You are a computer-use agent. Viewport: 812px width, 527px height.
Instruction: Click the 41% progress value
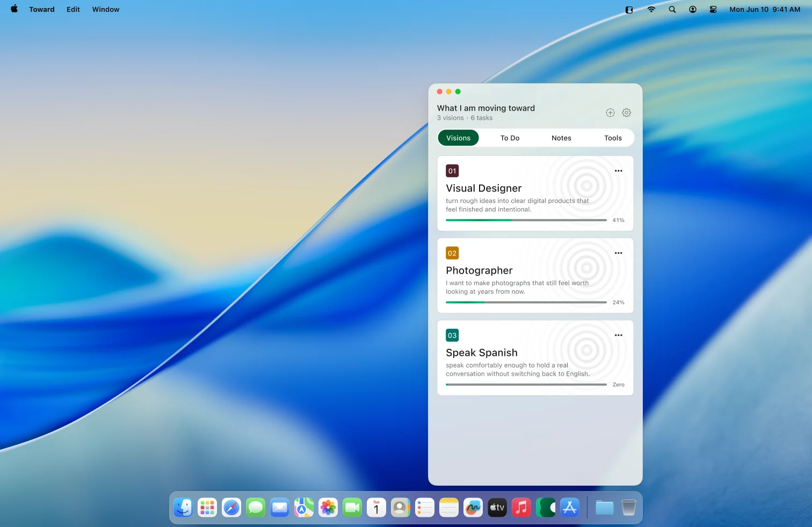(x=619, y=220)
